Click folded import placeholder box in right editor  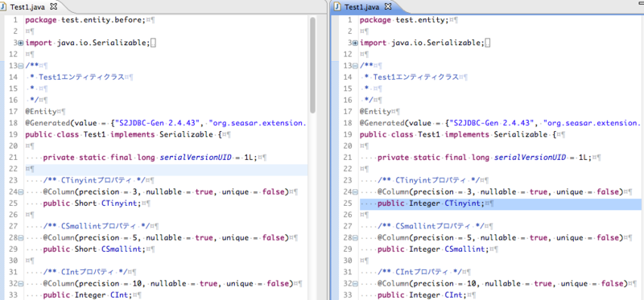point(488,43)
